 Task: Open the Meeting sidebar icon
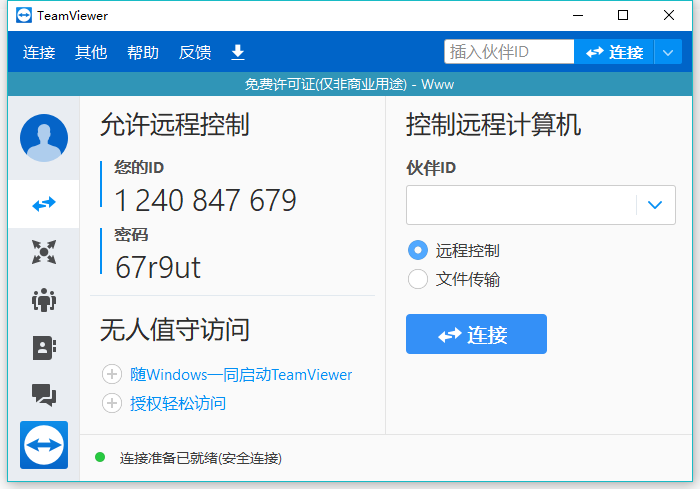point(44,300)
